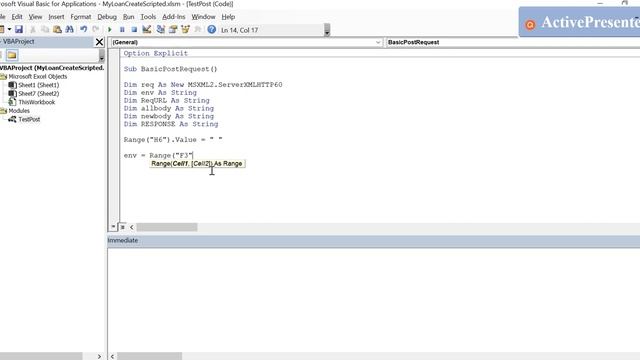Click the left arrow of the code scrollbar
Screen dimensions: 640x360
131,227
